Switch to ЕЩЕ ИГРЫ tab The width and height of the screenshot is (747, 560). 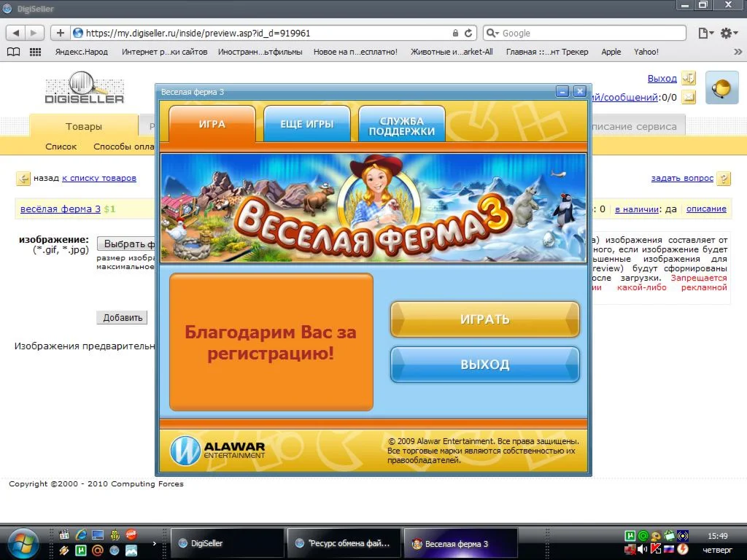[307, 124]
